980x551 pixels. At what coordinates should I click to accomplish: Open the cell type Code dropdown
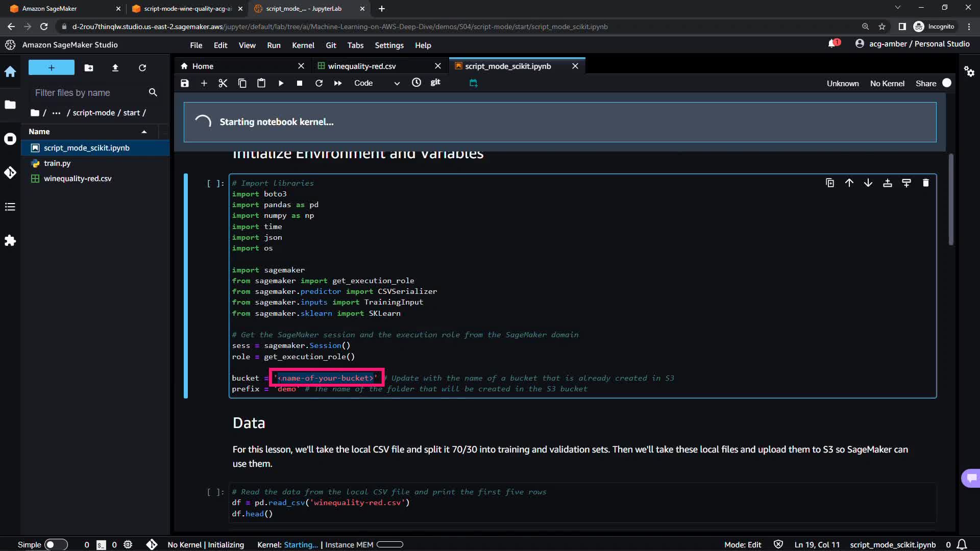point(377,83)
